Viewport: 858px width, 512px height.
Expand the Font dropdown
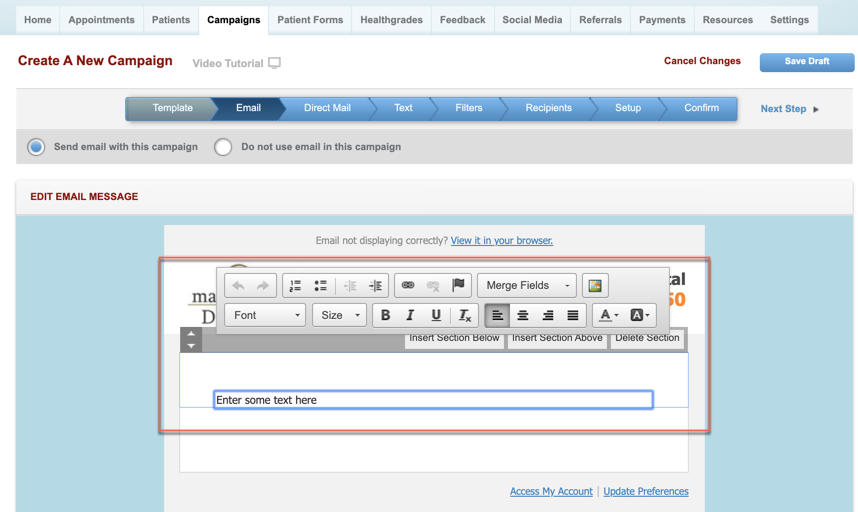point(265,316)
